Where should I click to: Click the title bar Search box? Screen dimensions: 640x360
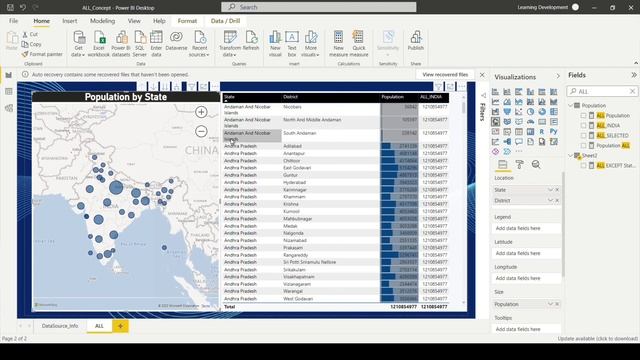[319, 7]
